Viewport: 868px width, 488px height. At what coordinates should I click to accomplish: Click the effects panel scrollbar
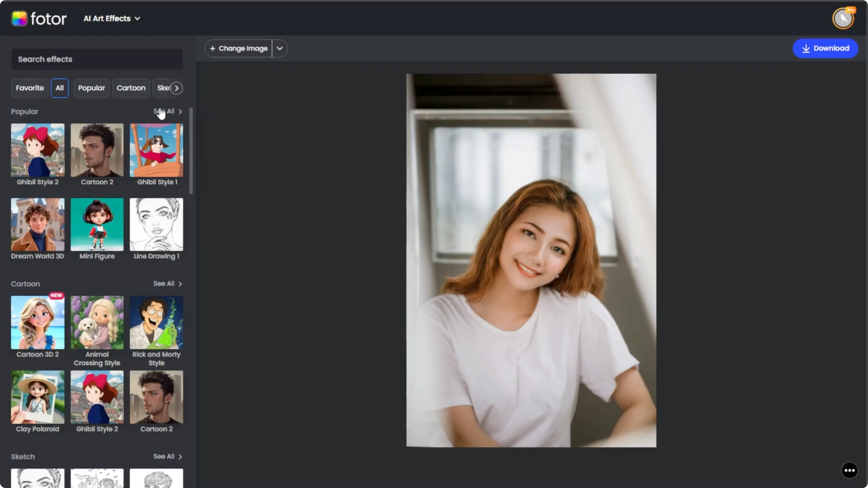pyautogui.click(x=191, y=151)
